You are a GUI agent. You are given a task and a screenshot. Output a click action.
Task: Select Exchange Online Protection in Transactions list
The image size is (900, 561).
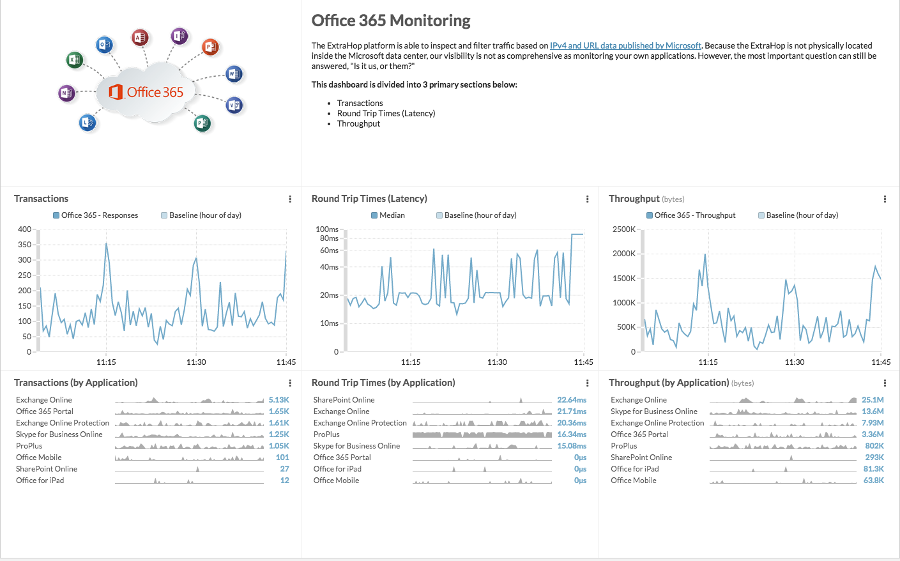pos(152,423)
